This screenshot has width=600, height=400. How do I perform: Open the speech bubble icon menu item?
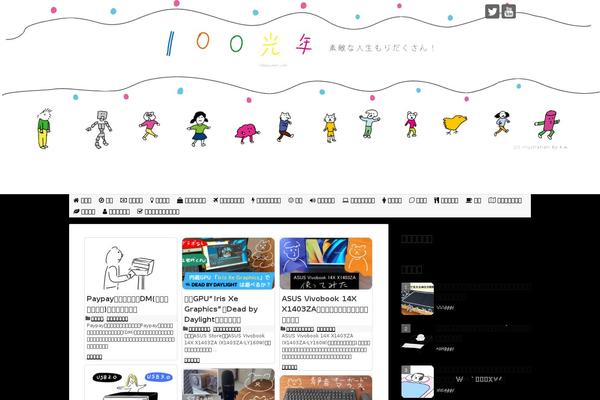[418, 200]
